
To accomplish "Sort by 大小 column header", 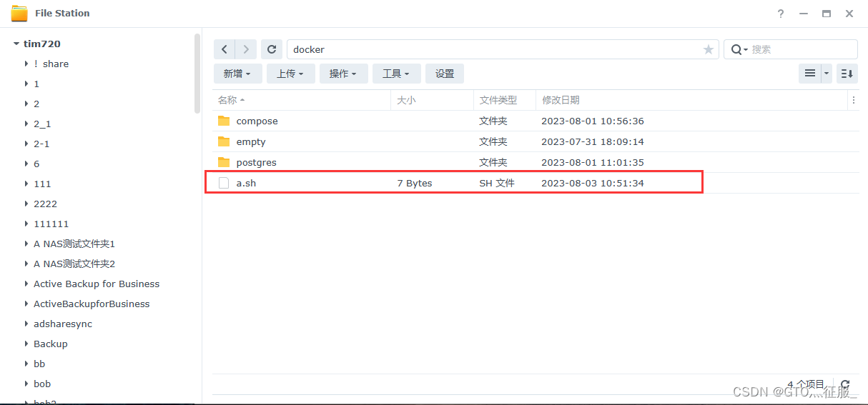I will (x=432, y=100).
